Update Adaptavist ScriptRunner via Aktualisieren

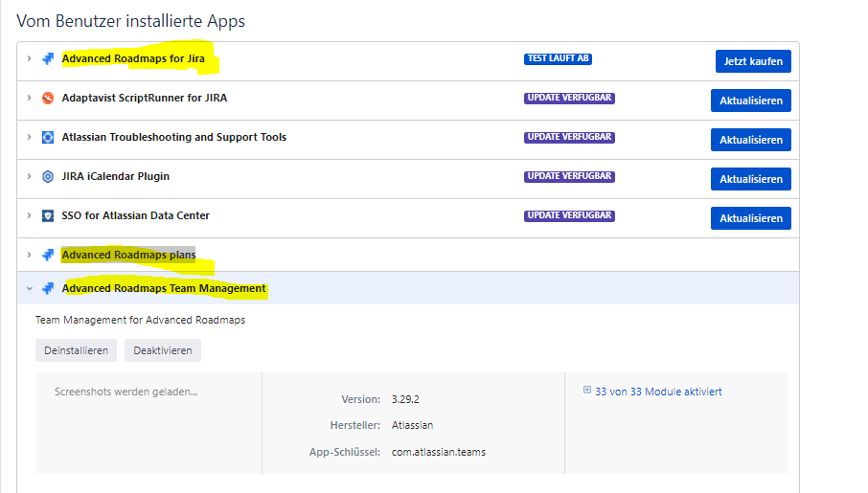pos(751,101)
